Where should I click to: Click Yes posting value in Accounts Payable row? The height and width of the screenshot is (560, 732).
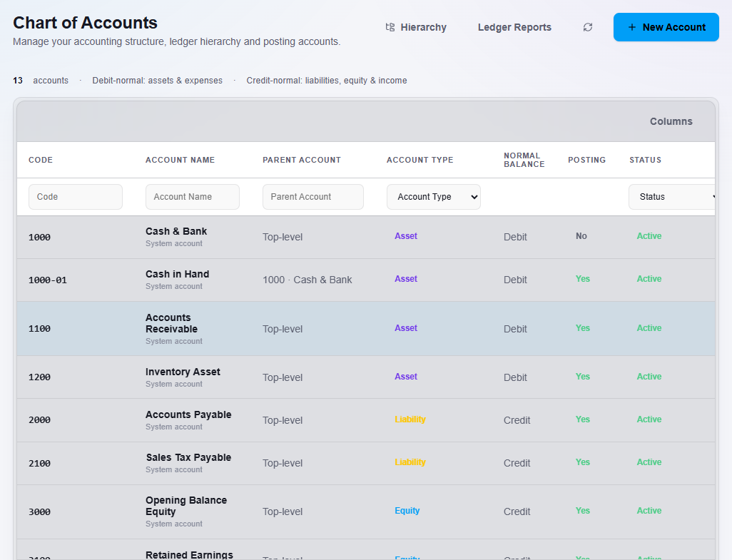click(x=583, y=419)
